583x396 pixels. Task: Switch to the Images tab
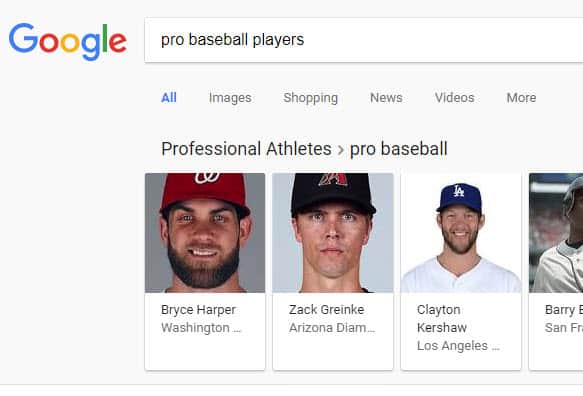[x=230, y=98]
